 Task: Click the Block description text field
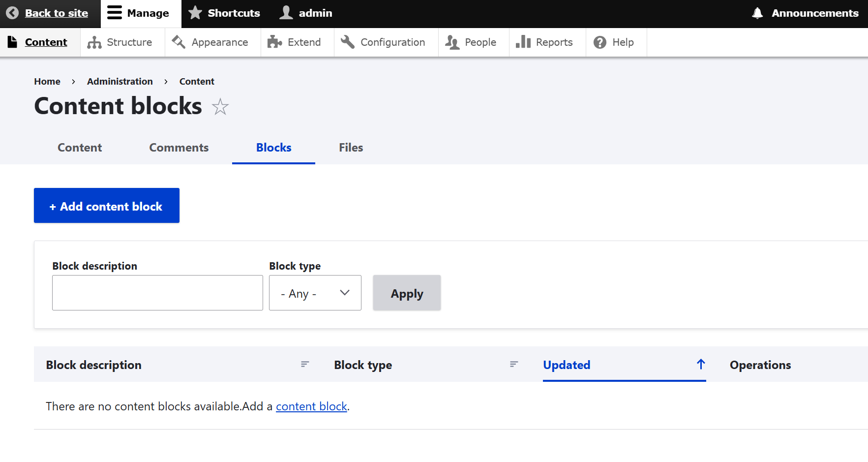pyautogui.click(x=157, y=293)
